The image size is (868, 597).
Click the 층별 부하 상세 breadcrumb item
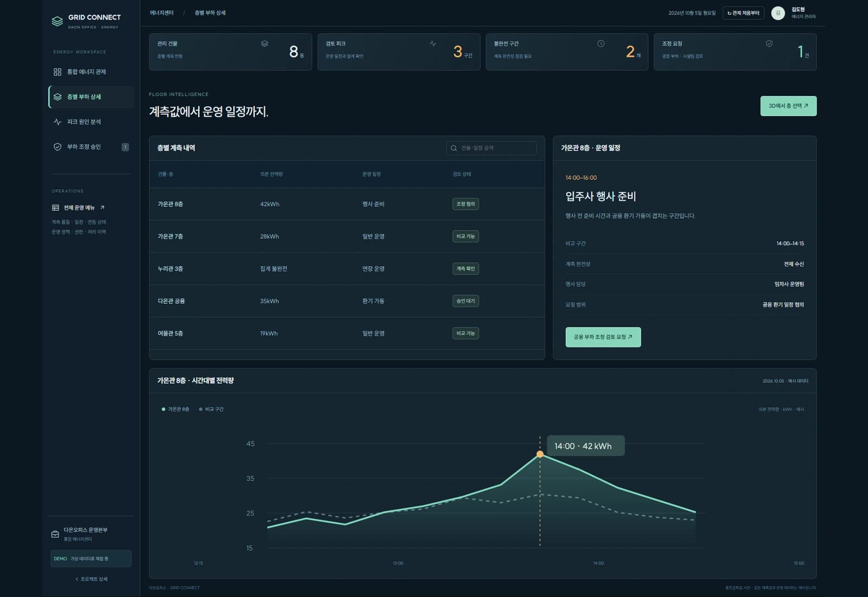[210, 13]
